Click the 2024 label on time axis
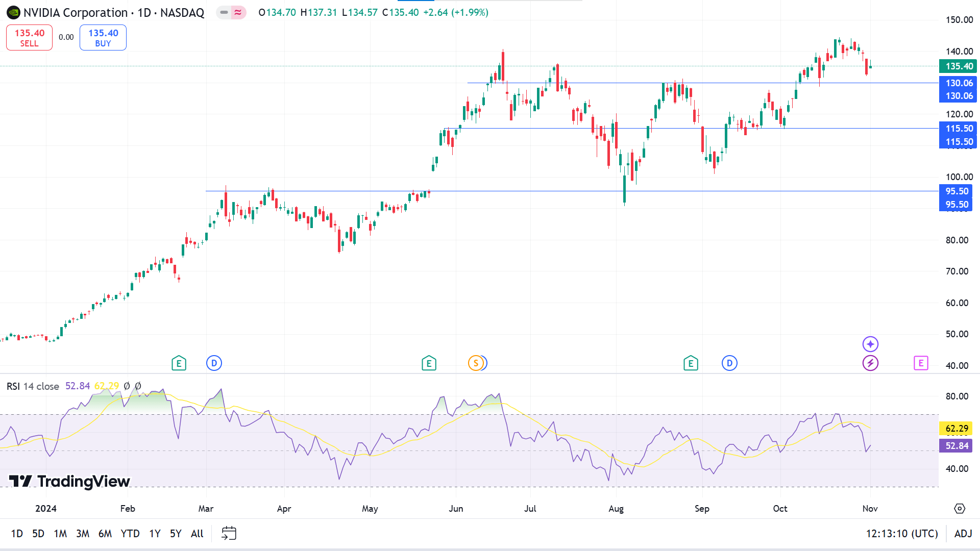Viewport: 980px width, 551px height. tap(46, 509)
